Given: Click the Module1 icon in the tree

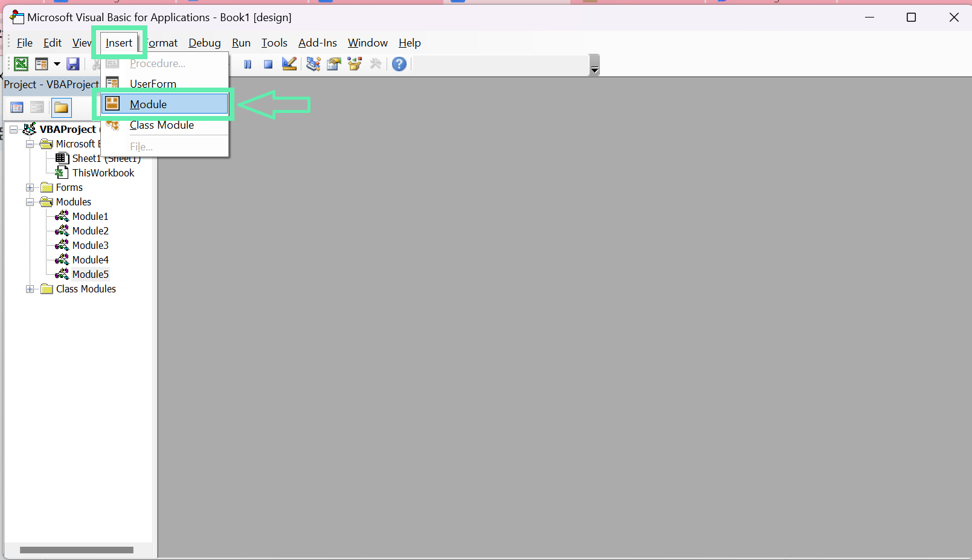Looking at the screenshot, I should click(x=62, y=216).
